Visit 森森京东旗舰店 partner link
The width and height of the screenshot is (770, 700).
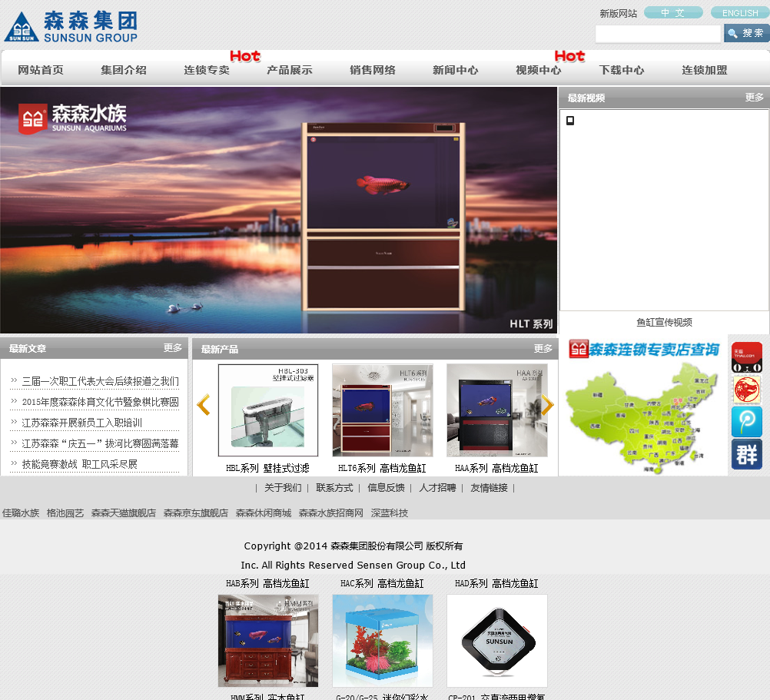pyautogui.click(x=196, y=513)
